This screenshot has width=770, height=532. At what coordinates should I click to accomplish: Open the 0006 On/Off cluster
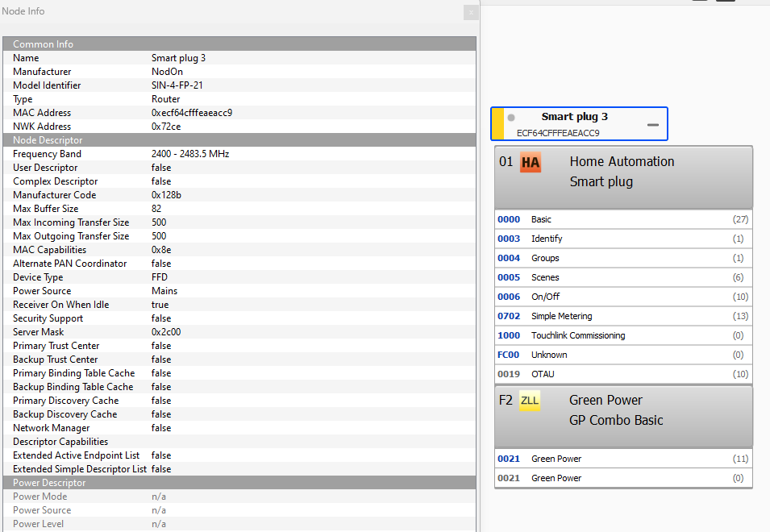[x=623, y=297]
